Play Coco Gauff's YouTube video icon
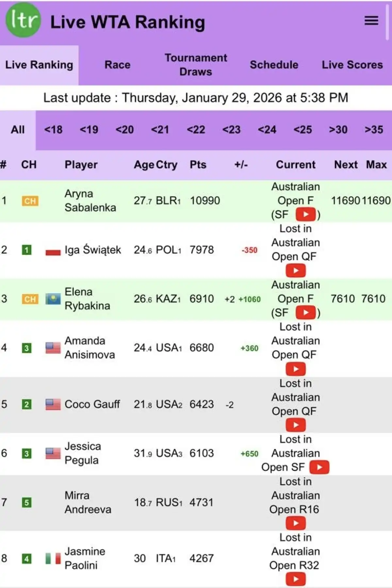The height and width of the screenshot is (588, 392). coord(296,425)
